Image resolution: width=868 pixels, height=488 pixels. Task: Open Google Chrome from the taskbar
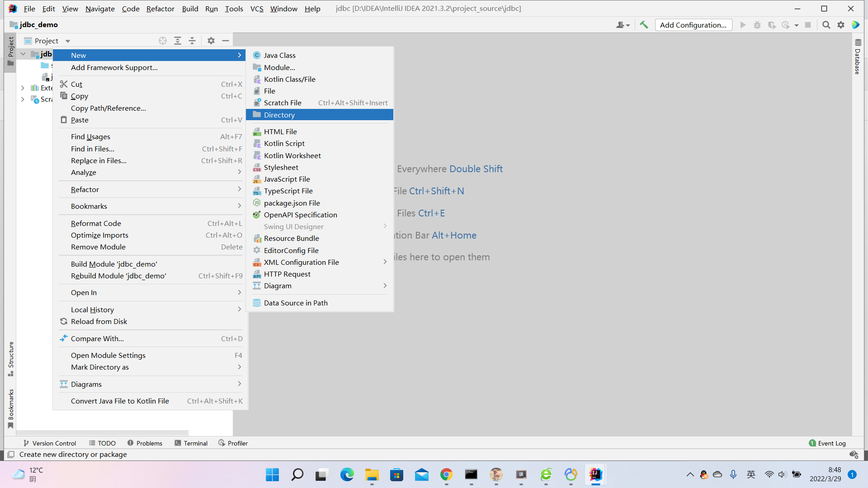point(446,474)
